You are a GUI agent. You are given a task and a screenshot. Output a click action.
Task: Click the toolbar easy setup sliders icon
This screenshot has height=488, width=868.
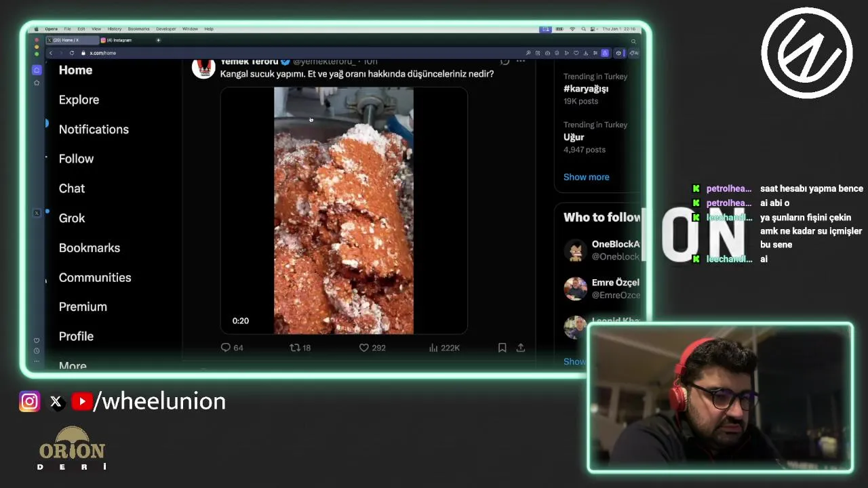point(595,53)
